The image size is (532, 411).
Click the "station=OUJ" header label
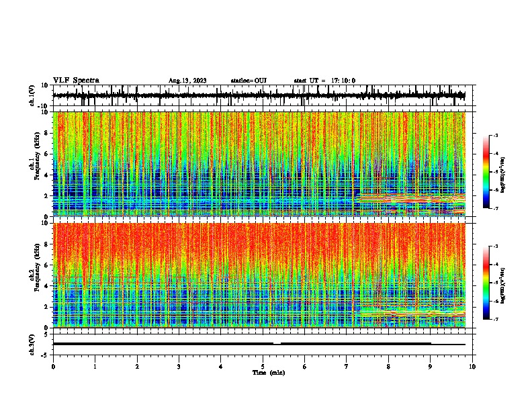tap(249, 81)
